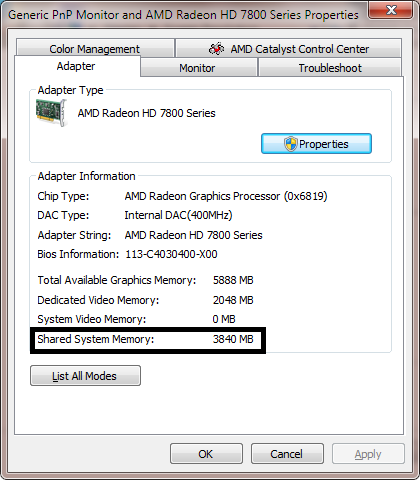Image resolution: width=420 pixels, height=480 pixels.
Task: Click the UAC shield icon on Properties
Action: pos(290,144)
